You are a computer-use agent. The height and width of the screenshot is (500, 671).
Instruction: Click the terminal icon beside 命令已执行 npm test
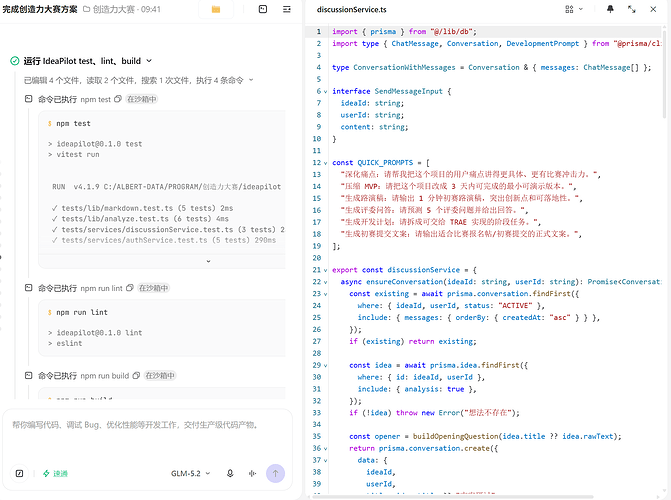[x=28, y=99]
